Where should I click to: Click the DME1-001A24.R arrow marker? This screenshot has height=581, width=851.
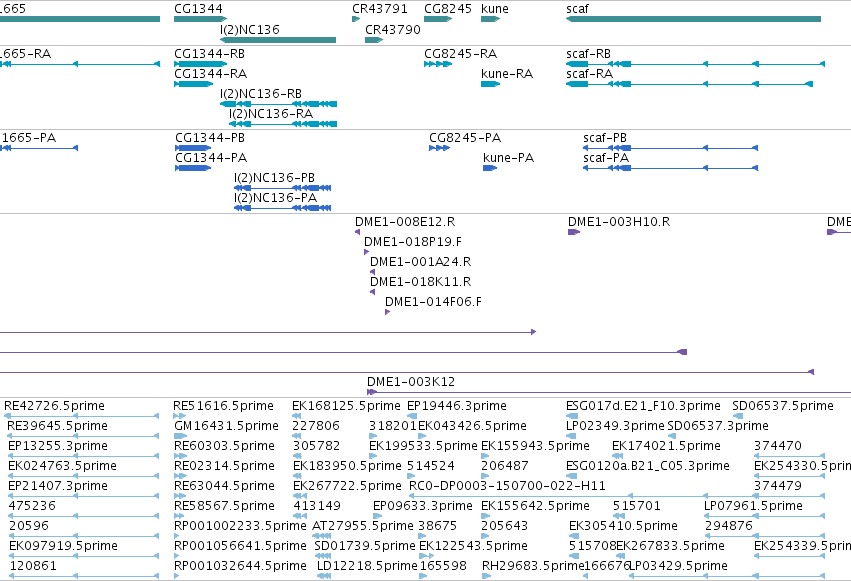tap(372, 272)
